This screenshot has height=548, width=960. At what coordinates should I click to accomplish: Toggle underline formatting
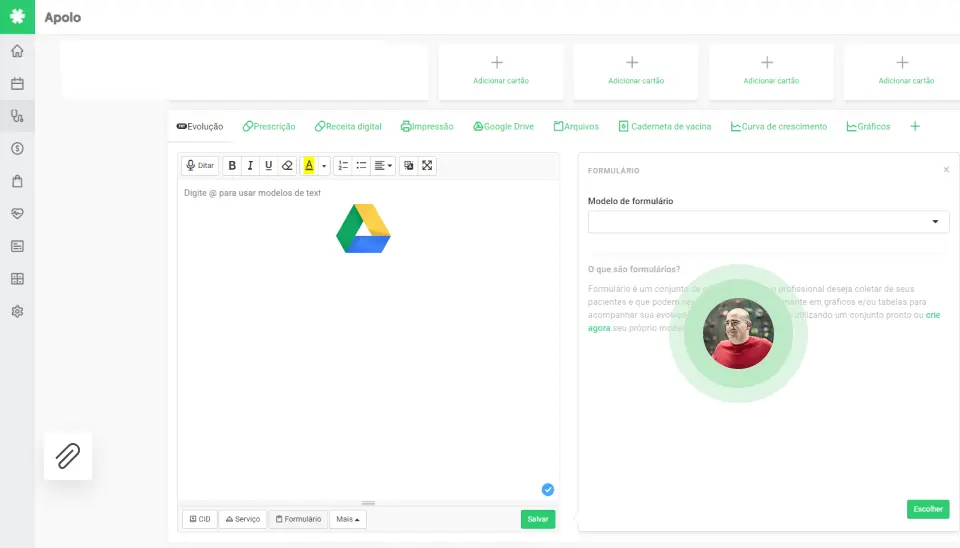(x=268, y=165)
